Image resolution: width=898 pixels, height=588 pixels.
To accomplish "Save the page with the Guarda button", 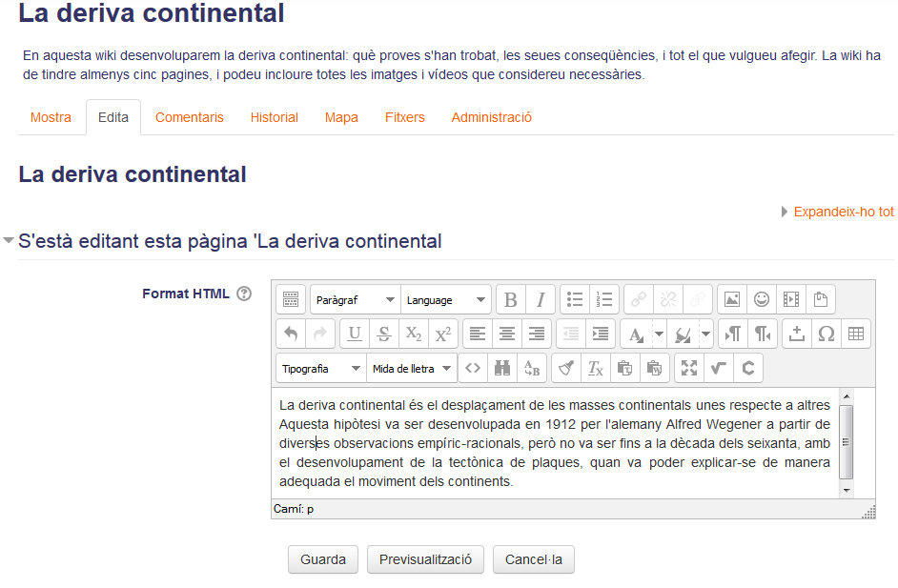I will click(323, 559).
